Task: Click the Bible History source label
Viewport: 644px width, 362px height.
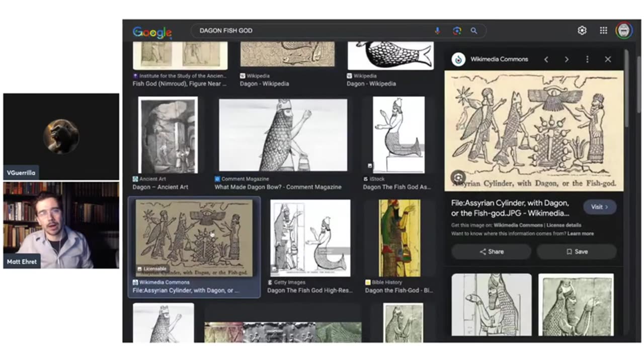Action: pyautogui.click(x=387, y=283)
